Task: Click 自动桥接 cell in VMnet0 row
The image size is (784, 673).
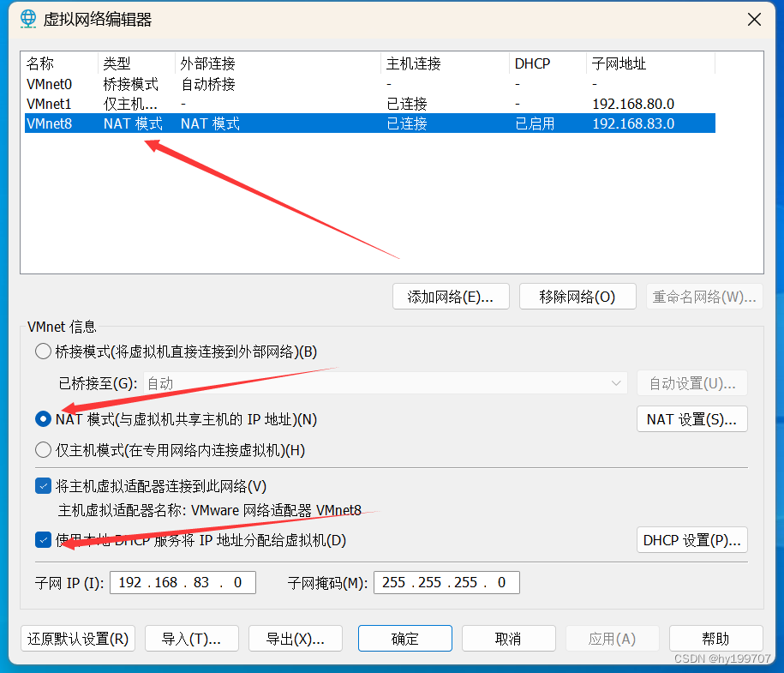Action: coord(208,84)
